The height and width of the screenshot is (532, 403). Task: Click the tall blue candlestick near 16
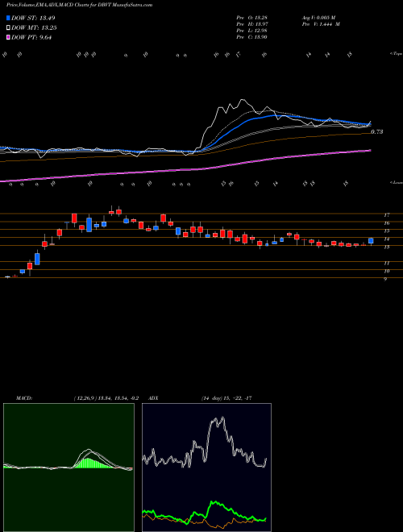89,225
